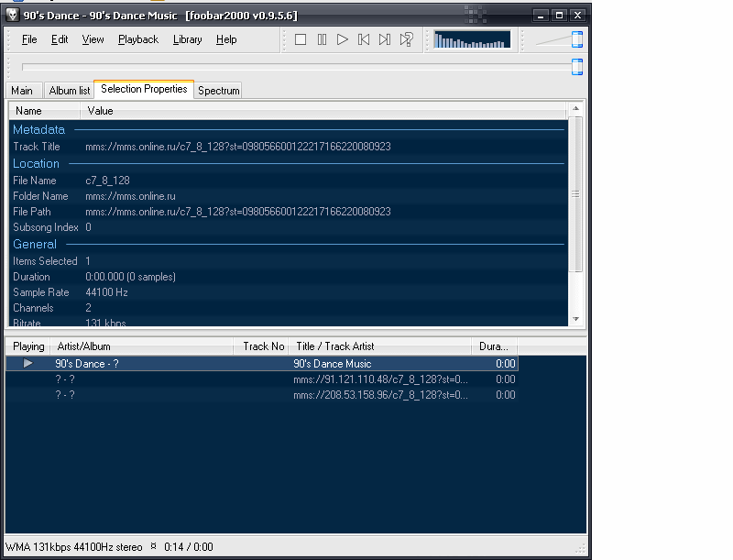Viewport: 733px width, 560px height.
Task: Select the Folder Name property row
Action: 289,196
